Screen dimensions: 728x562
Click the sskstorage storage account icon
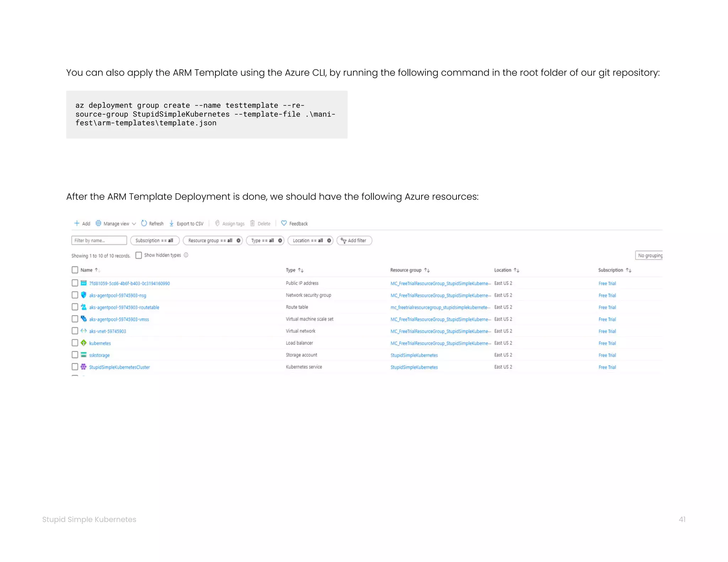point(84,355)
